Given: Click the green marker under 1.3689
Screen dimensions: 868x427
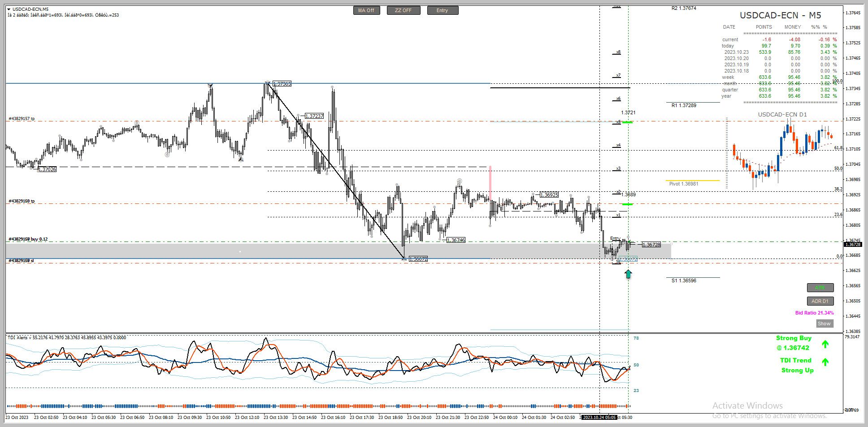Looking at the screenshot, I should (628, 204).
